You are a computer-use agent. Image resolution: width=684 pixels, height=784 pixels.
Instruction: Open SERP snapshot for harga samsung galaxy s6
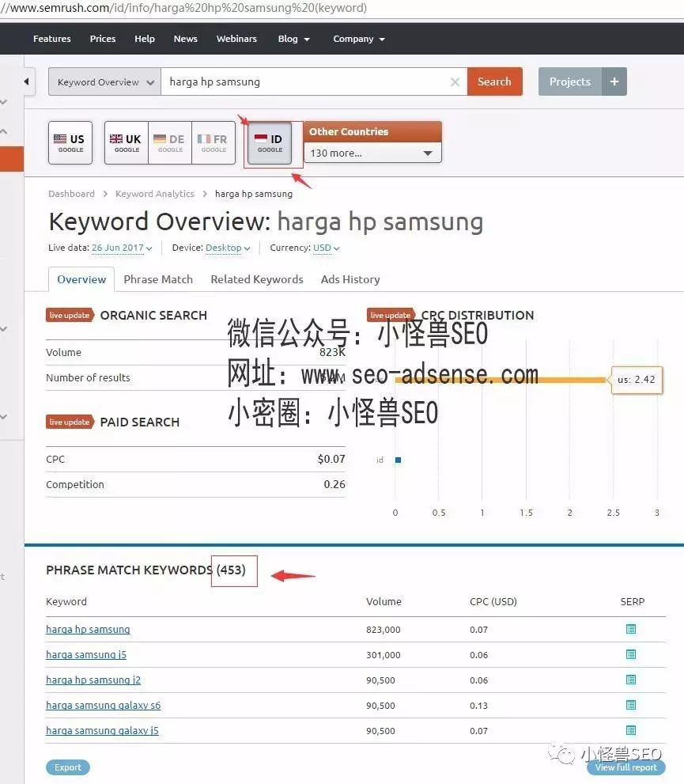point(630,705)
